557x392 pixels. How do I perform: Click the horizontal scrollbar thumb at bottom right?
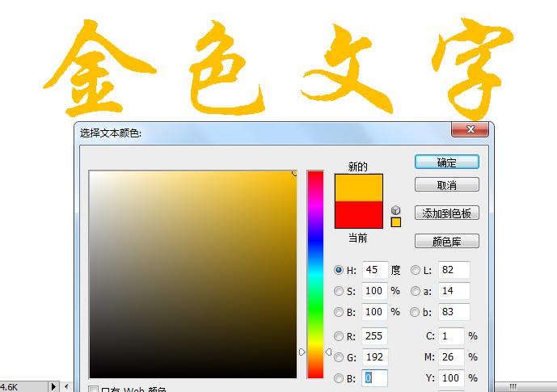point(525,386)
